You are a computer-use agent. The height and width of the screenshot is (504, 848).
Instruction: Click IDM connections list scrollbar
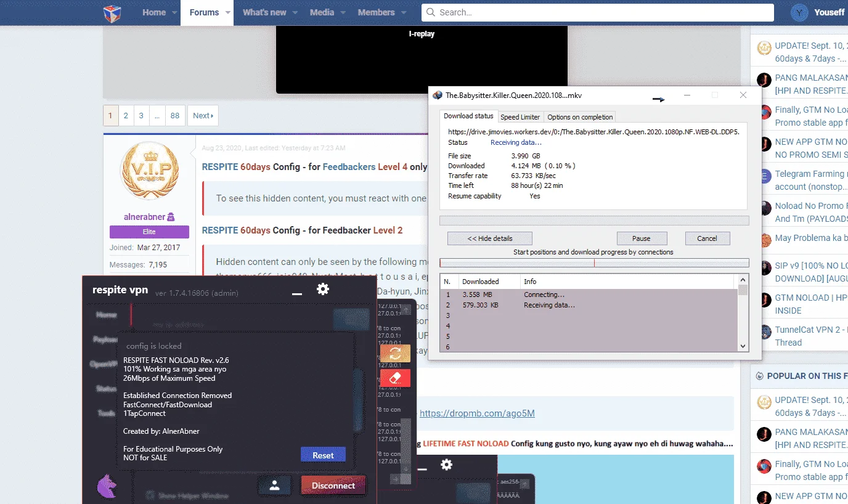(x=743, y=313)
